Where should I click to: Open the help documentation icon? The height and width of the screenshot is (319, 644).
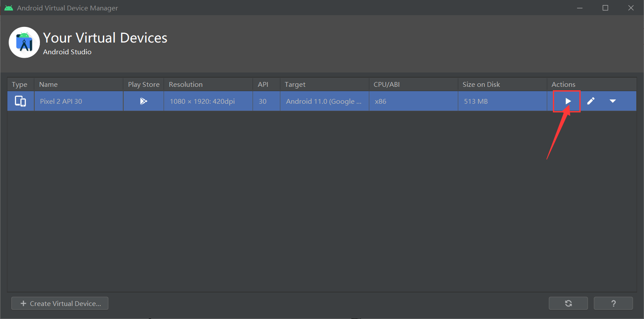613,303
